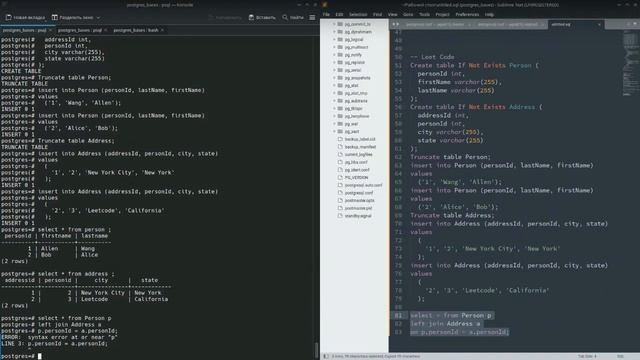This screenshot has width=640, height=360.
Task: Open Sublime Text Edit menu
Action: [339, 14]
